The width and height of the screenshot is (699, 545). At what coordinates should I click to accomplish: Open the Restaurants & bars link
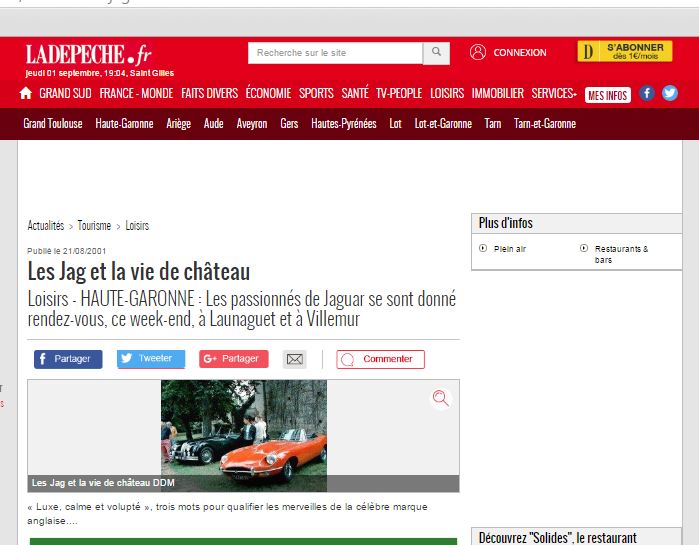[621, 254]
